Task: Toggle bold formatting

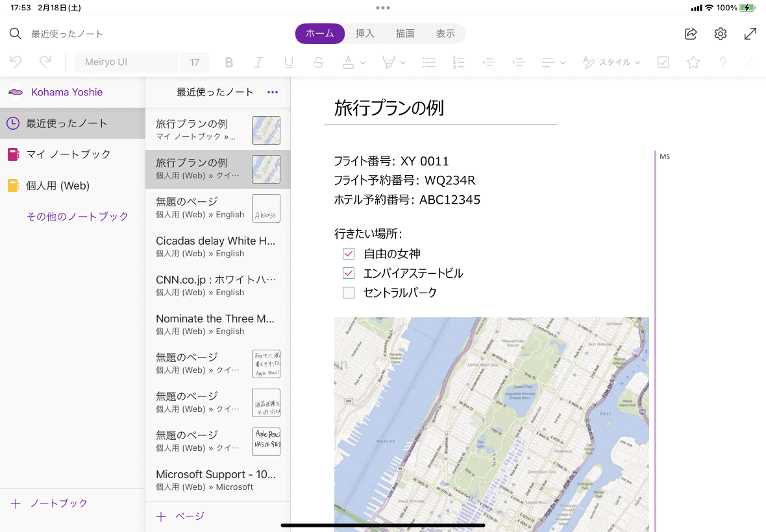Action: [229, 62]
